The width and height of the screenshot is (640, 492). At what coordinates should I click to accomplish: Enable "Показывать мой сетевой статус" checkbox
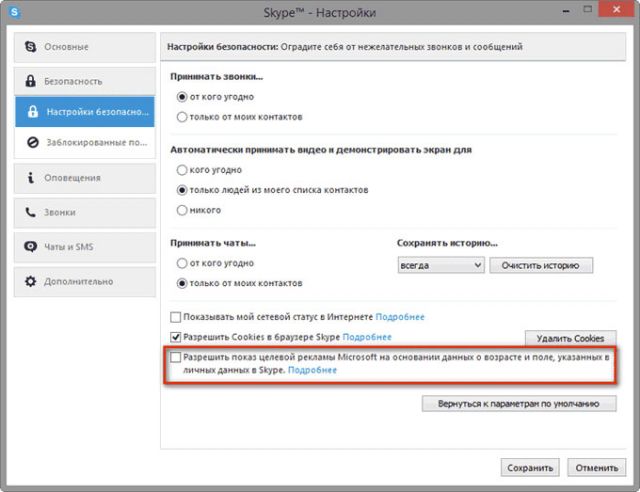pyautogui.click(x=177, y=316)
